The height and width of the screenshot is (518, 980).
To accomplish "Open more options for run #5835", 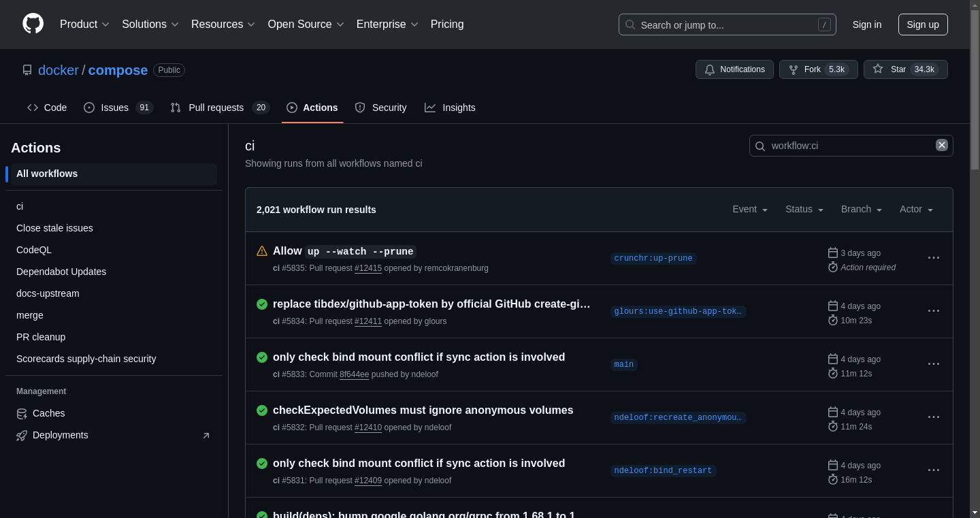I will [x=934, y=258].
